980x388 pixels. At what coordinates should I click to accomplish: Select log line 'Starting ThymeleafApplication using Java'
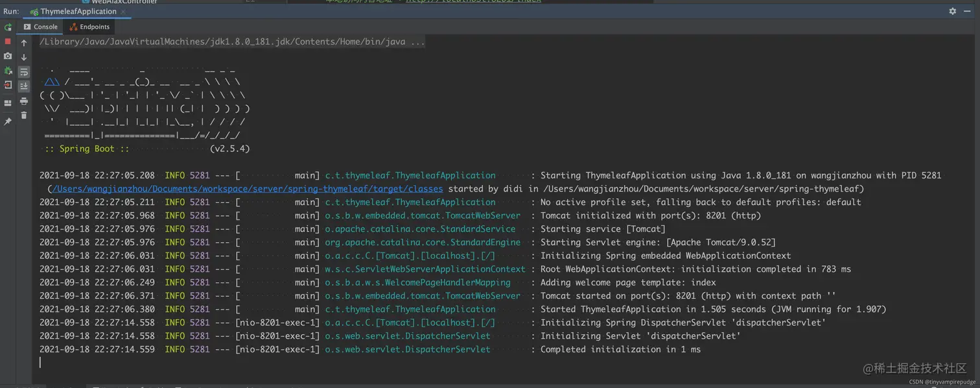pos(741,175)
